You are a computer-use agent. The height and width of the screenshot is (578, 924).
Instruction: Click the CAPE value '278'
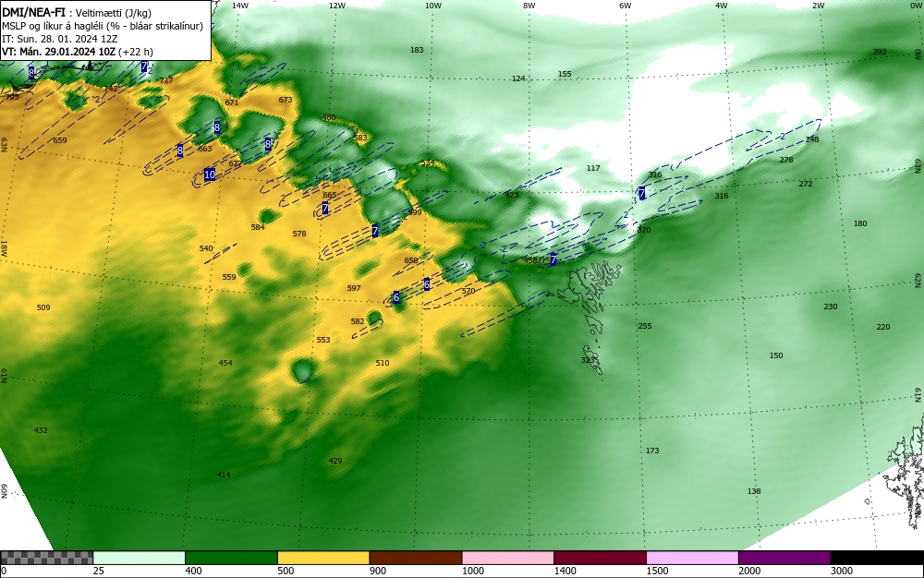[x=786, y=160]
